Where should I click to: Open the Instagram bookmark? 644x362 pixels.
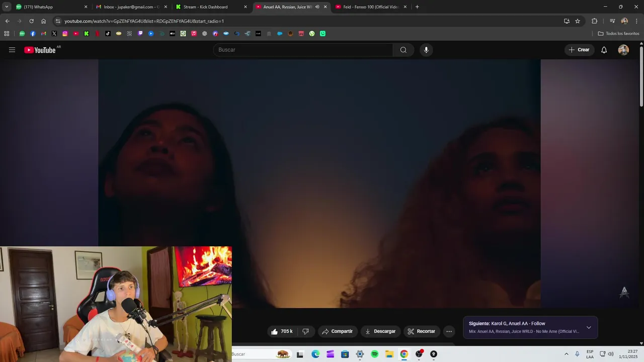coord(65,34)
